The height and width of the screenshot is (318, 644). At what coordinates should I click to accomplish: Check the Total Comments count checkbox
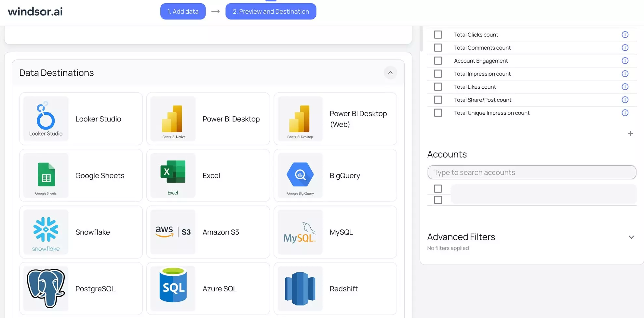pos(438,48)
